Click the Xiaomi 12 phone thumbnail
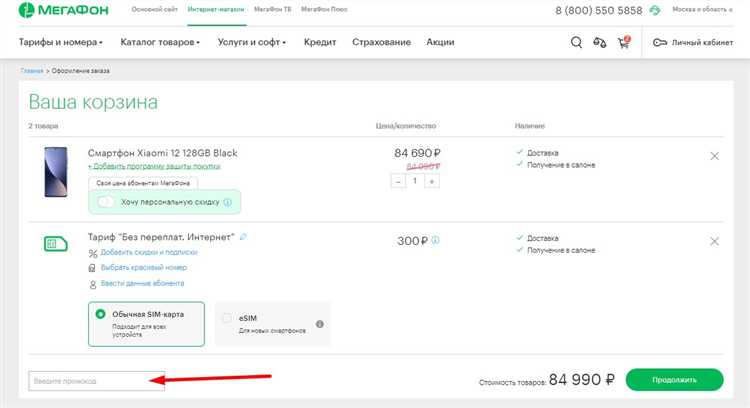The height and width of the screenshot is (408, 750). tap(56, 172)
